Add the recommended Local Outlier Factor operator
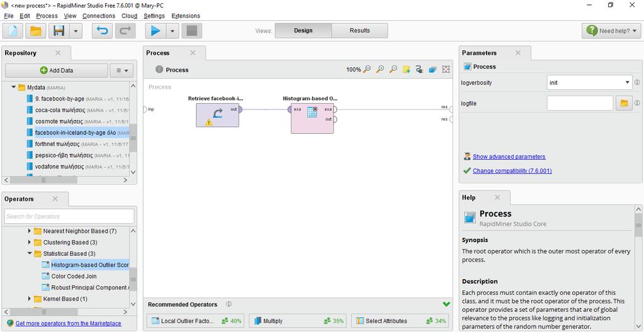Viewport: 644px width, 332px height. tap(196, 321)
